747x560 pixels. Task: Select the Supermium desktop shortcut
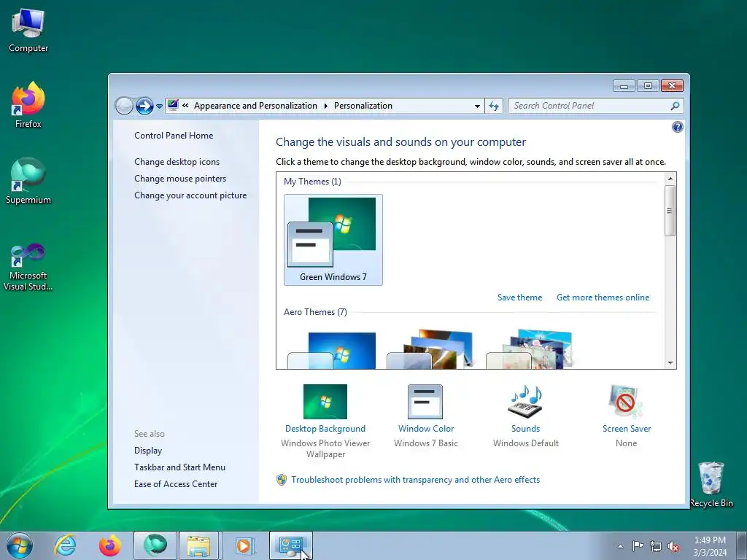[x=28, y=181]
